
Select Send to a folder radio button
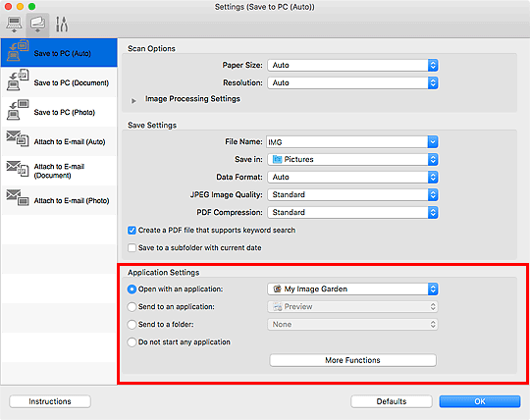(132, 325)
